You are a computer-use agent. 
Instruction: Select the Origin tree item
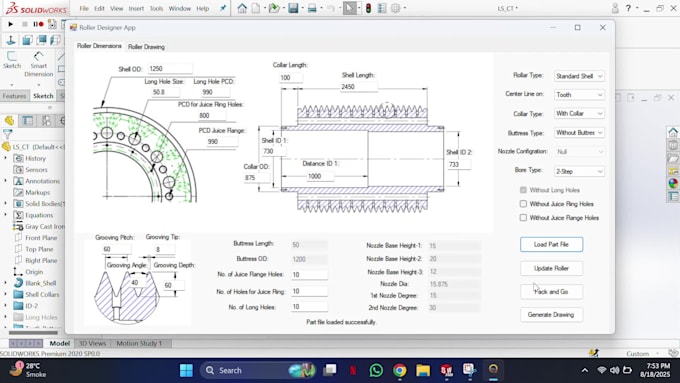(34, 272)
